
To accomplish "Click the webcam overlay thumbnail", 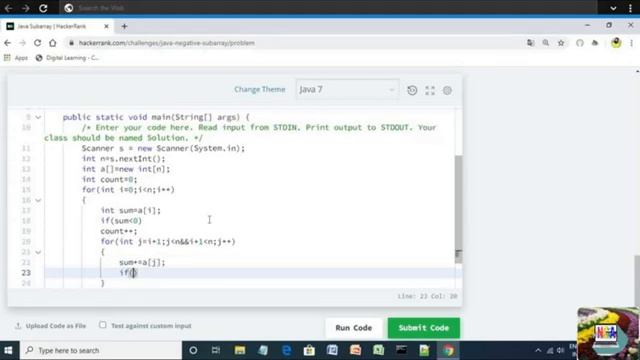I will [x=608, y=333].
